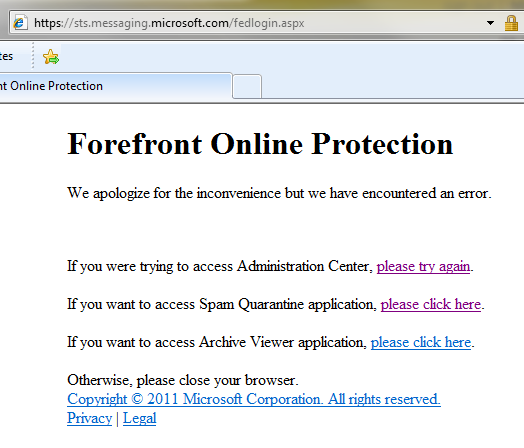Viewport: 524px width, 448px height.
Task: Click the 'Archive Viewer application' words
Action: point(281,342)
